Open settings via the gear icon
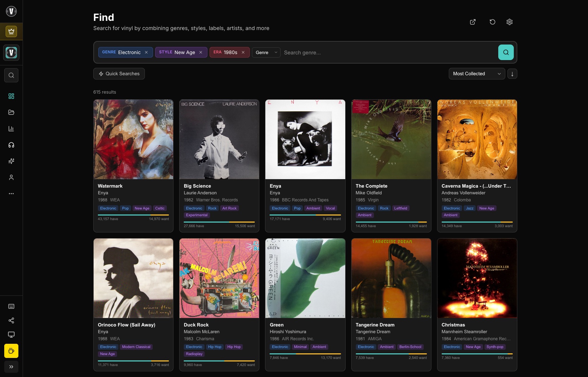Image resolution: width=588 pixels, height=377 pixels. click(509, 22)
